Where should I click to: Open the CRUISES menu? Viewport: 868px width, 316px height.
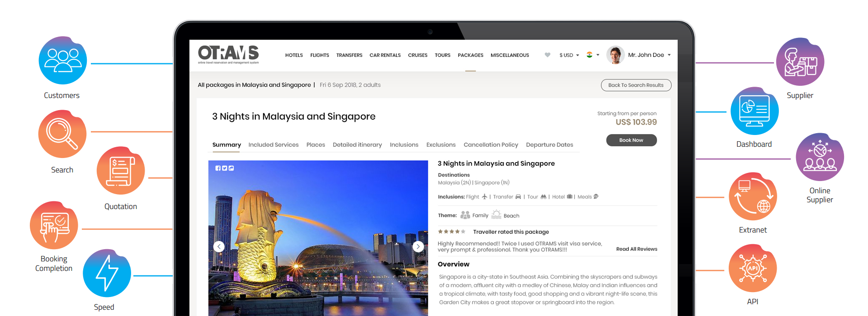click(418, 55)
